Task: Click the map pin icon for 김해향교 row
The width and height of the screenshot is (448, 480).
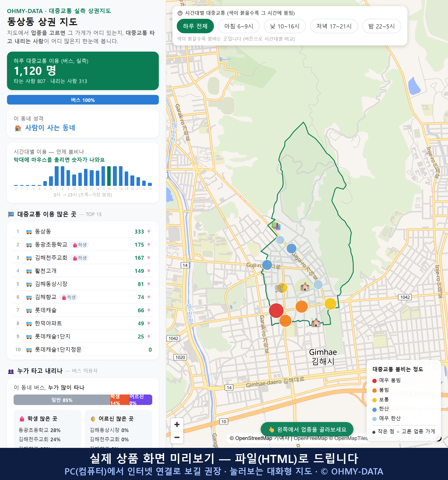Action: pos(149,297)
